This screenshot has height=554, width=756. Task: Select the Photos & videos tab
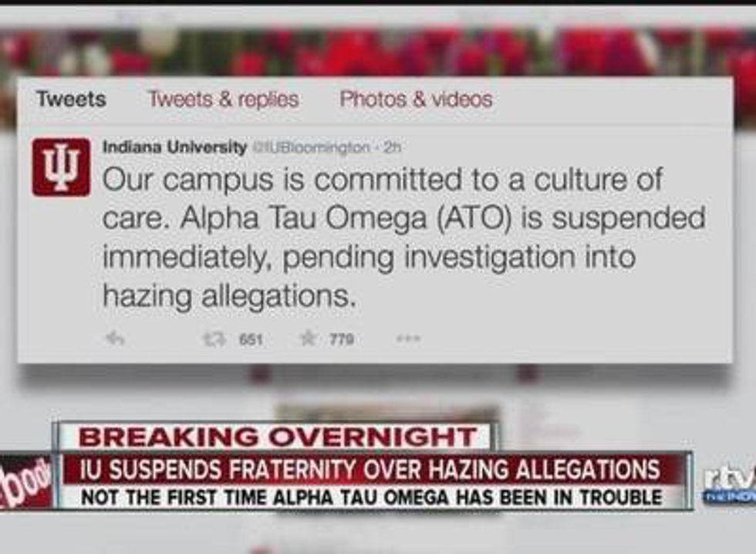coord(416,100)
